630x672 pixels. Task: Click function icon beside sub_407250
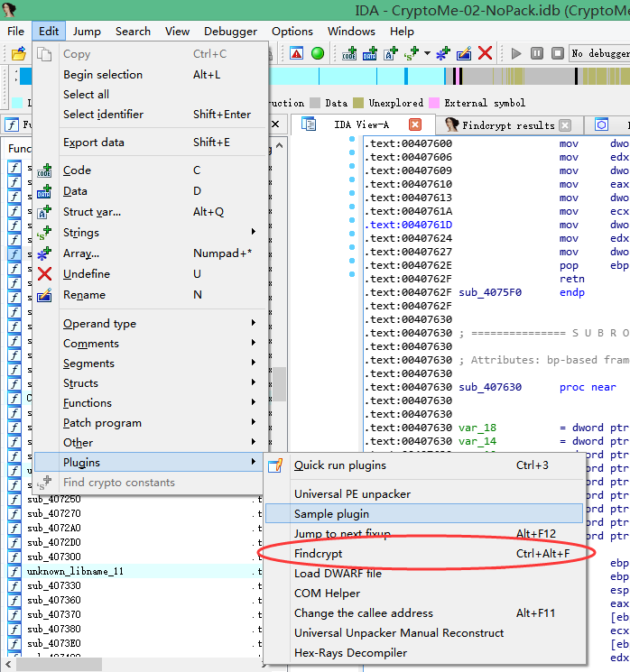pyautogui.click(x=14, y=500)
